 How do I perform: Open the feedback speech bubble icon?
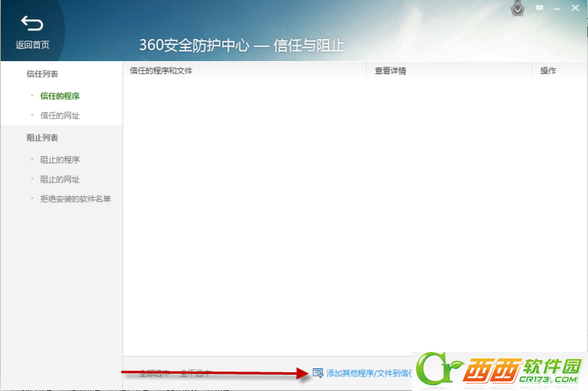coord(540,8)
